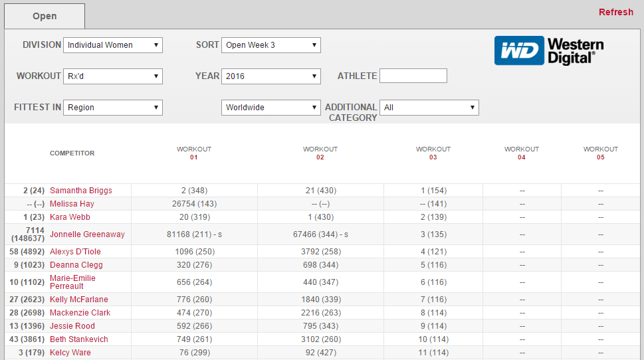This screenshot has height=360, width=644.
Task: Select Jonnelle Greenaway workout 03 score 3 (135)
Action: coord(434,234)
